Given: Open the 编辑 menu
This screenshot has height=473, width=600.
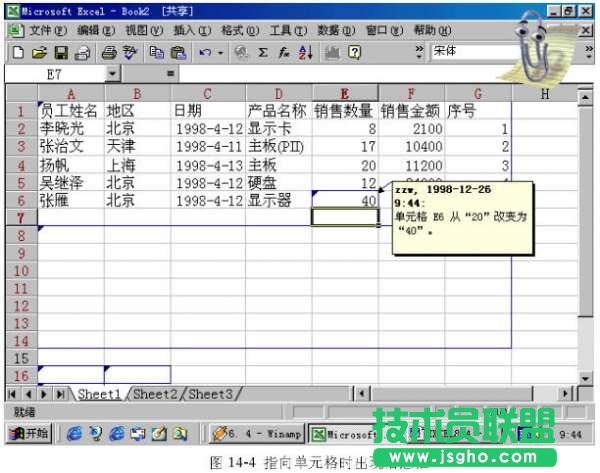Looking at the screenshot, I should coord(96,31).
